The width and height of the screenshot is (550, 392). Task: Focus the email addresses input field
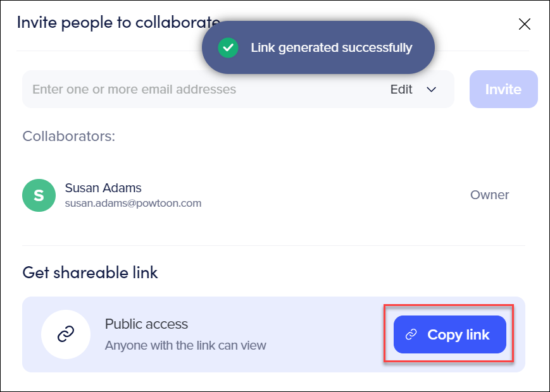(x=203, y=89)
